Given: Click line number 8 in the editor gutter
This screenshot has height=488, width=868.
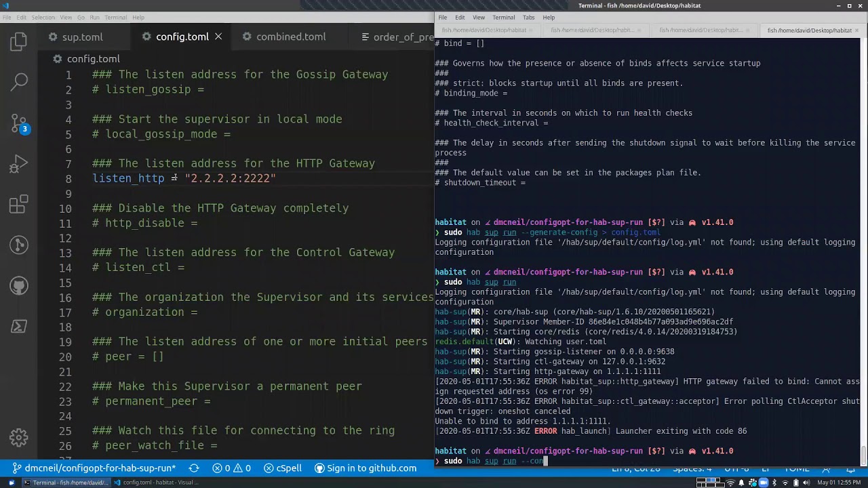Looking at the screenshot, I should [68, 179].
